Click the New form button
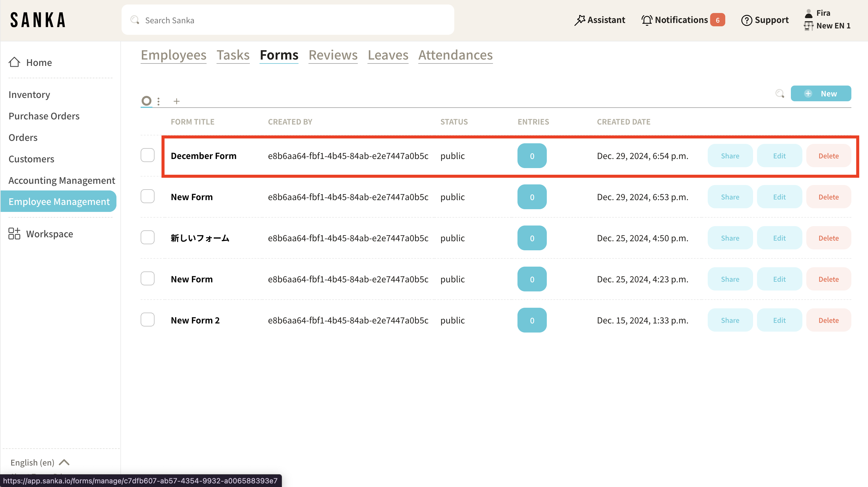868x487 pixels. coord(821,94)
